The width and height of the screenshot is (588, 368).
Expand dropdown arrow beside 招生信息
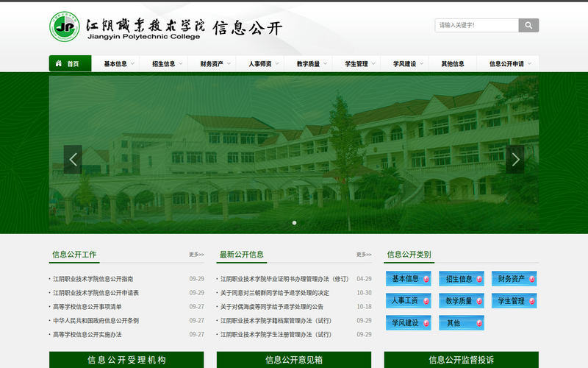pyautogui.click(x=181, y=64)
